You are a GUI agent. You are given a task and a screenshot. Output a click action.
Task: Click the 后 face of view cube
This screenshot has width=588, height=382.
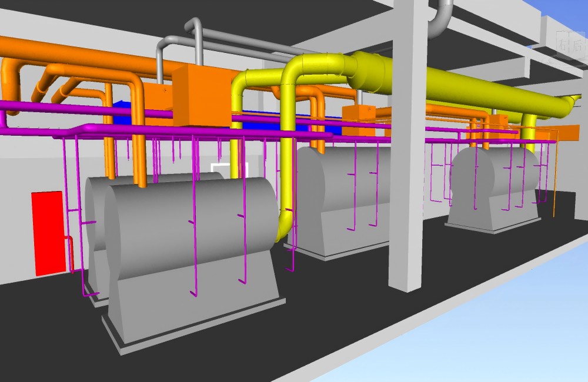pos(579,46)
